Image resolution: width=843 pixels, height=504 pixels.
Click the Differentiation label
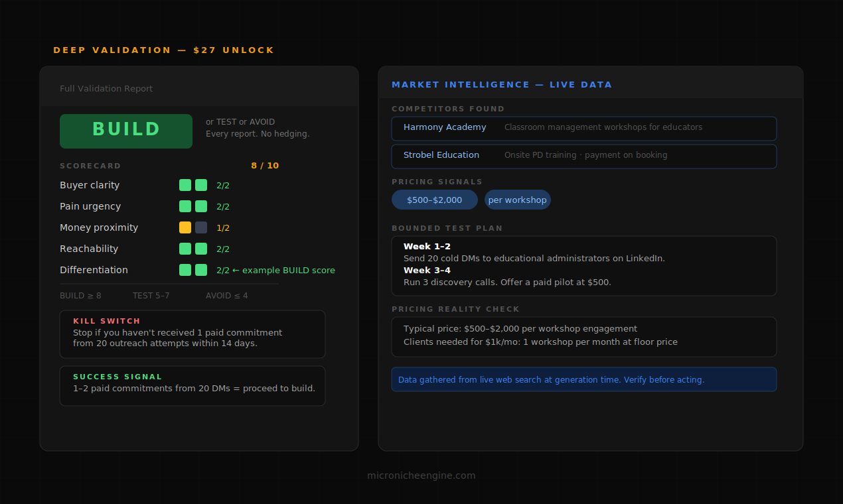point(94,270)
